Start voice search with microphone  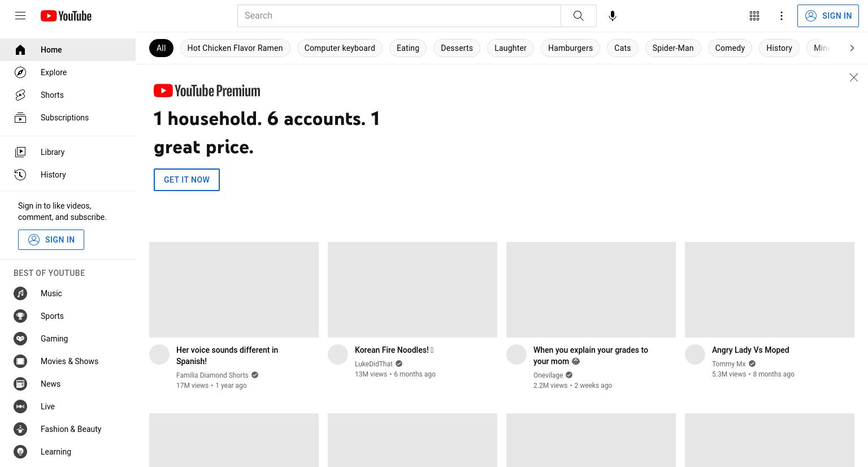[x=613, y=16]
